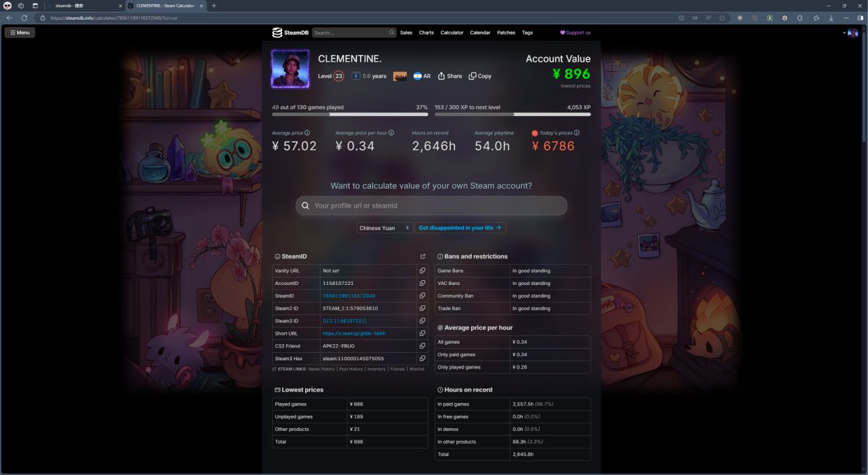
Task: Open the Friends steam link
Action: (x=397, y=369)
